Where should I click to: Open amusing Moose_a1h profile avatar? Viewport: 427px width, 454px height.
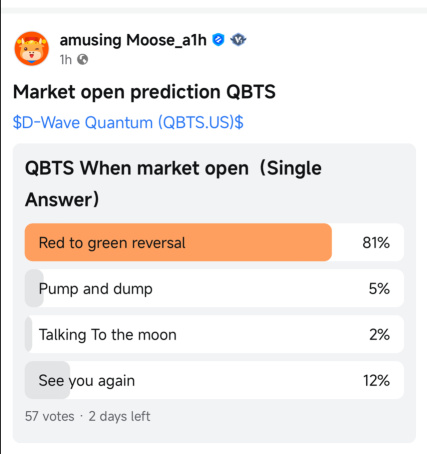[32, 49]
